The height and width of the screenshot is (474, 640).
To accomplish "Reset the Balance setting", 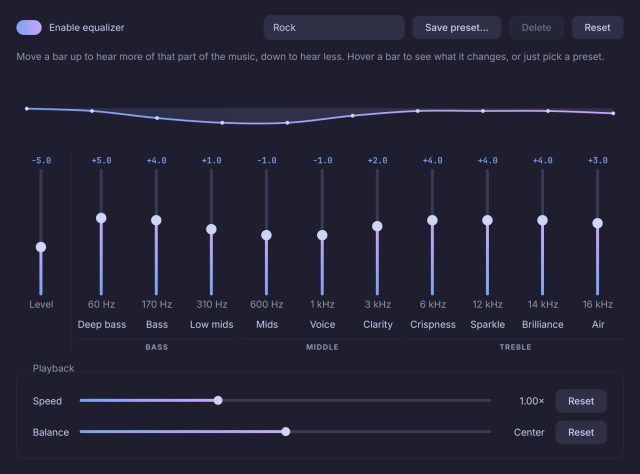I will click(x=581, y=432).
